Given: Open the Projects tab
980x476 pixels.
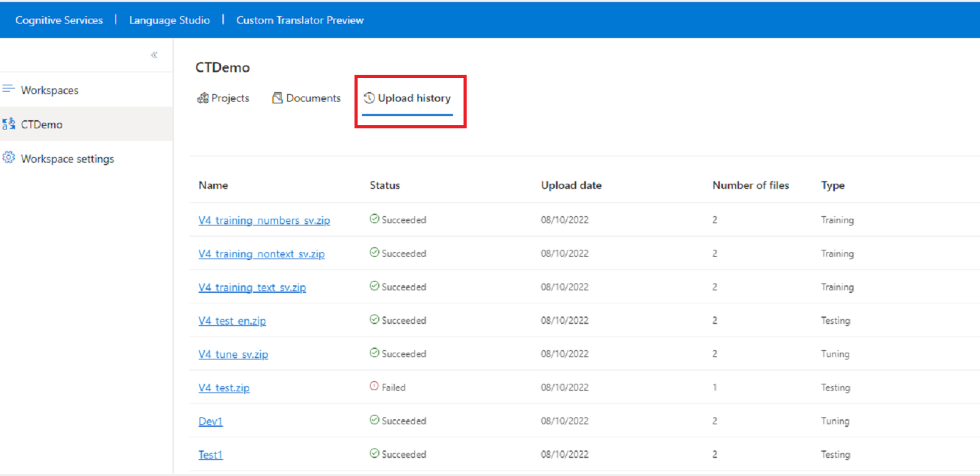Looking at the screenshot, I should coord(223,98).
